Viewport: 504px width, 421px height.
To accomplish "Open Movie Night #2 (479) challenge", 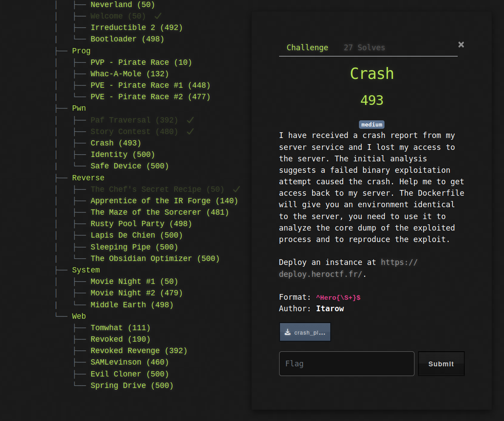I will click(x=136, y=293).
